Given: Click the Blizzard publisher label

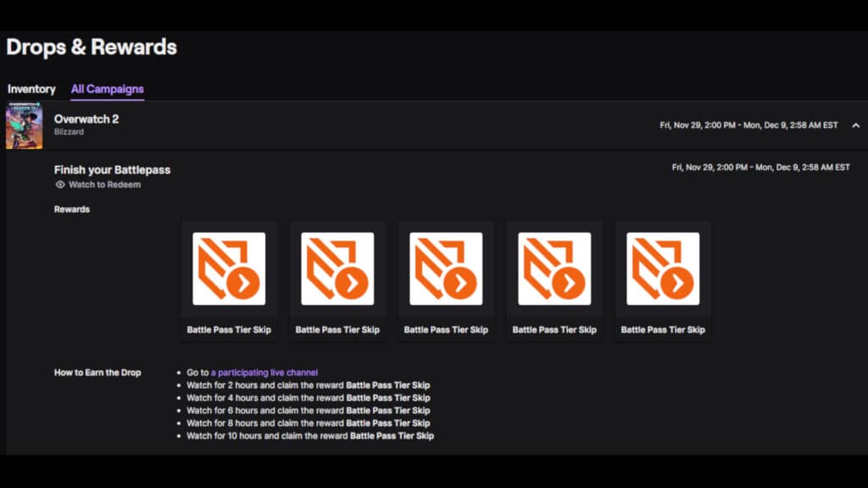Looking at the screenshot, I should tap(69, 131).
